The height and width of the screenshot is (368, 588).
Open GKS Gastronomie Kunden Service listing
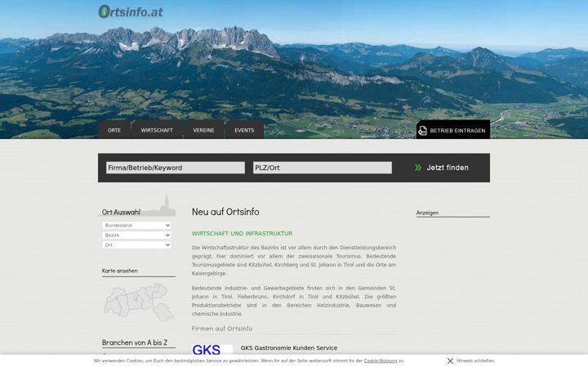(289, 348)
